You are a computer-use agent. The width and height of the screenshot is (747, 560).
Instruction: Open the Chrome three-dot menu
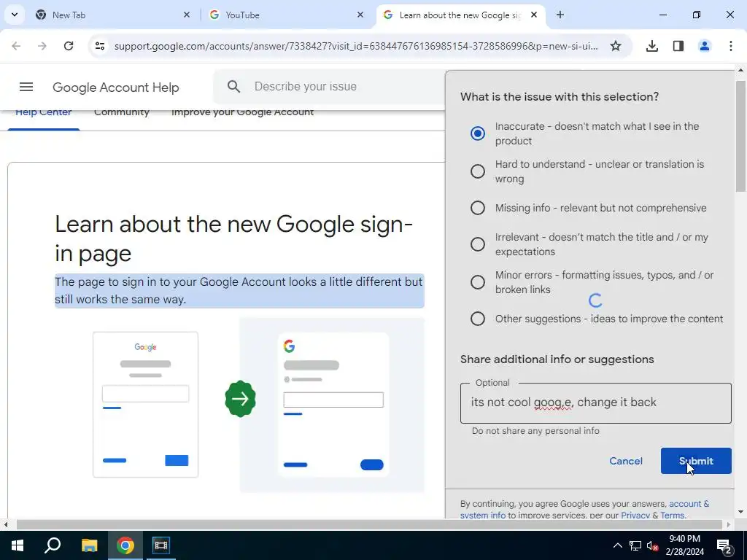tap(731, 46)
